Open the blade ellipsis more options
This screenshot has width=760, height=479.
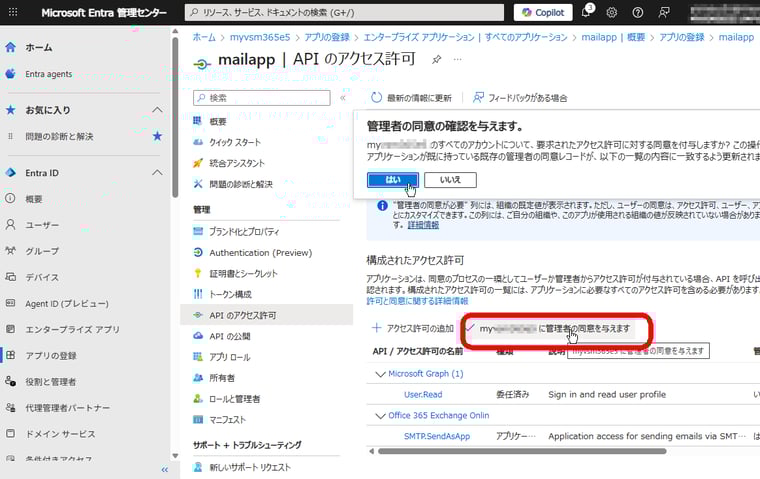tap(458, 60)
